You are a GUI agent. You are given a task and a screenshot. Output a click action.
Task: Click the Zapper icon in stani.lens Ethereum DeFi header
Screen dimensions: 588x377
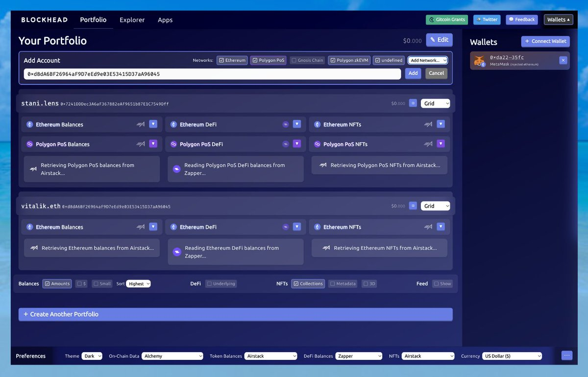[x=286, y=124]
